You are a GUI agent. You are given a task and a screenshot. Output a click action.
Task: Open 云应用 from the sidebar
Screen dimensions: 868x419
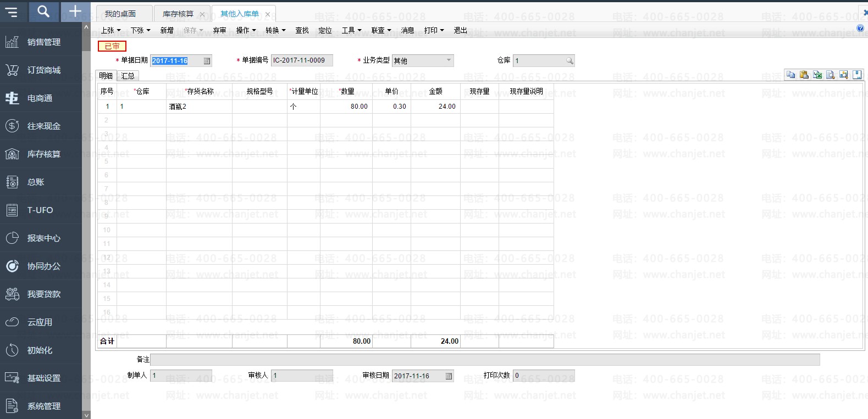[x=41, y=322]
